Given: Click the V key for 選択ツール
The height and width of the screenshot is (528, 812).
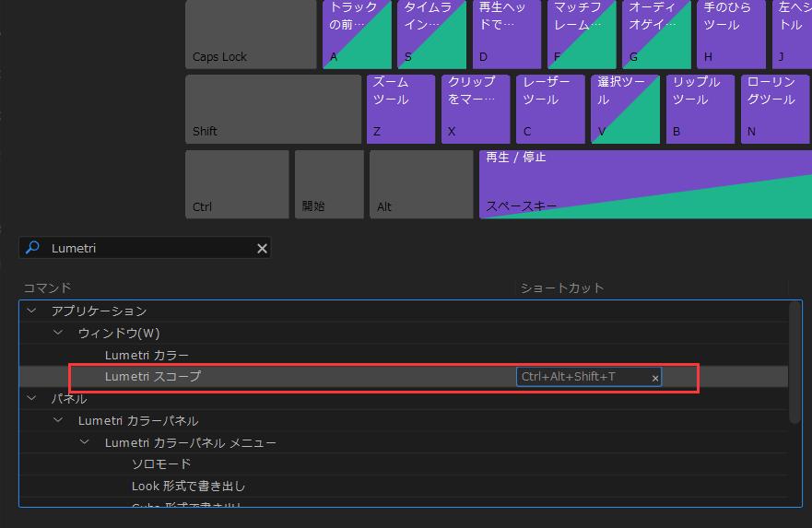Looking at the screenshot, I should [x=624, y=109].
